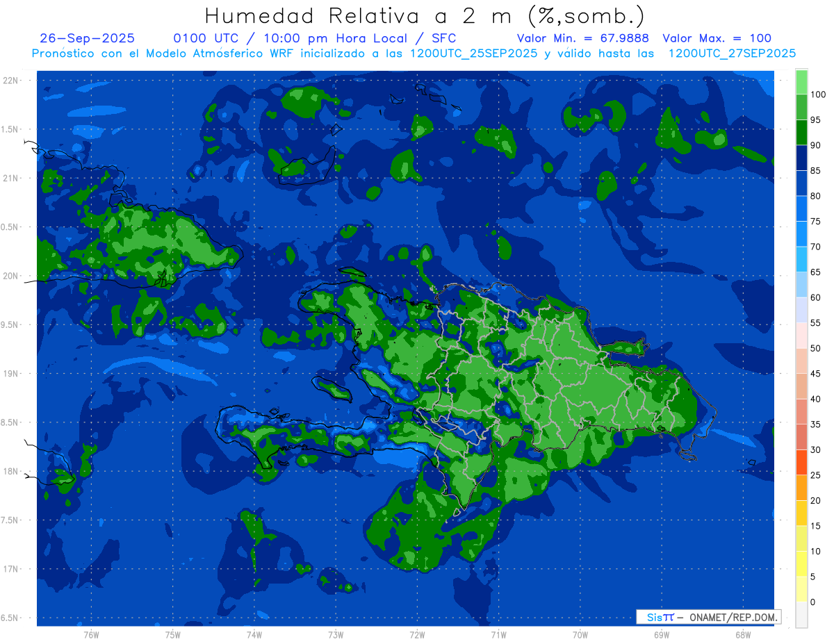Click the colorbar legend label '50'

815,348
